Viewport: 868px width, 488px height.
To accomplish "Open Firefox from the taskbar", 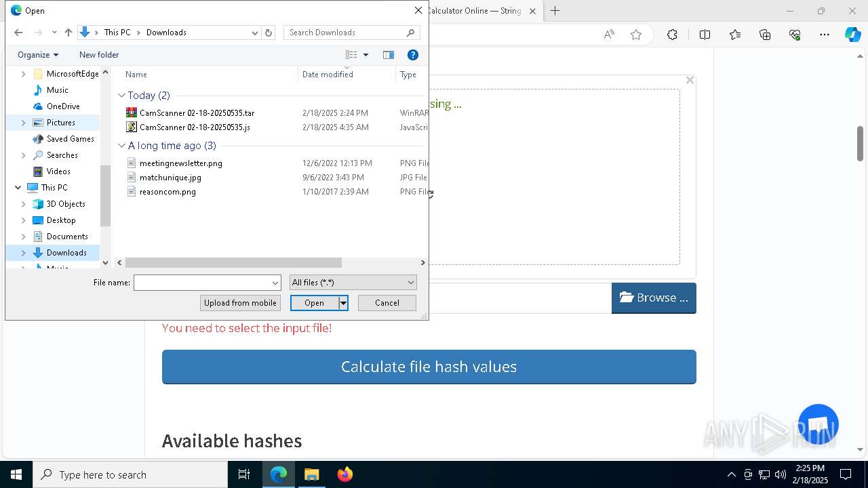I will tap(344, 474).
